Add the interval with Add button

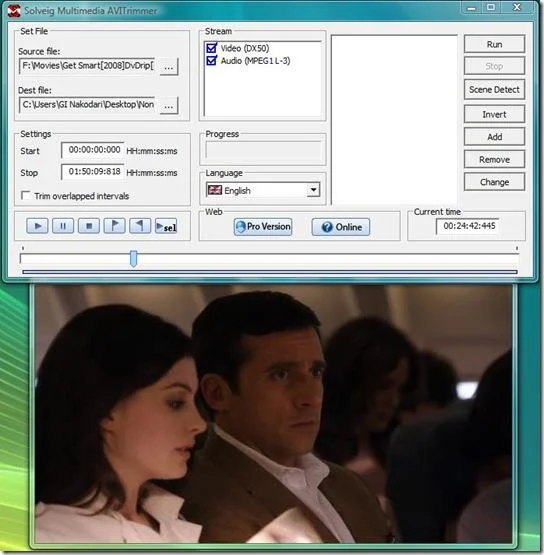(x=494, y=137)
